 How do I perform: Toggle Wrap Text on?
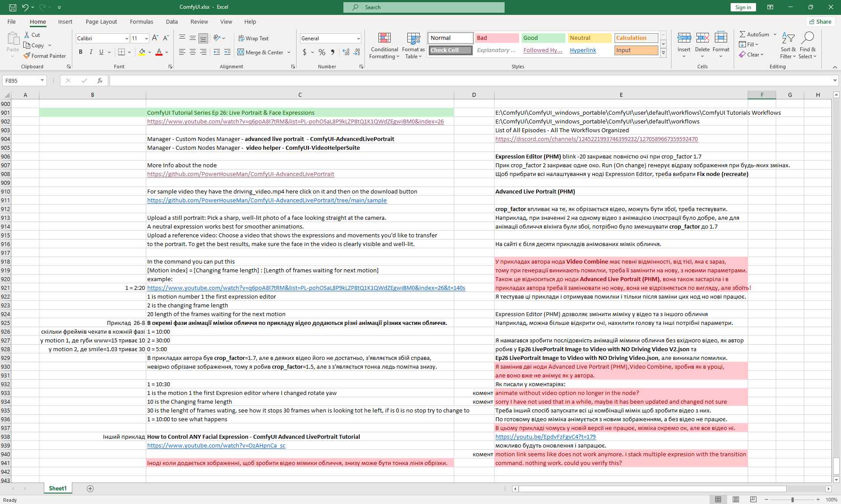coord(253,38)
